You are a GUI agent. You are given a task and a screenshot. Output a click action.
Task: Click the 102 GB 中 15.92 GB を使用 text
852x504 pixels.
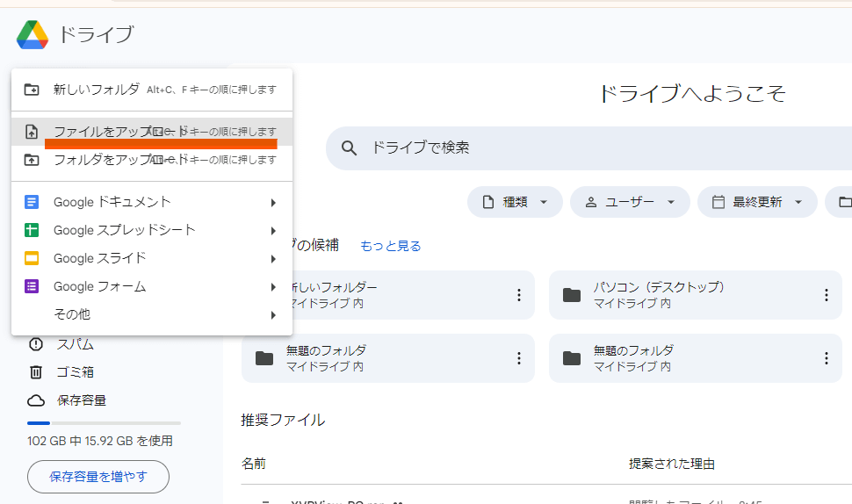pyautogui.click(x=100, y=441)
